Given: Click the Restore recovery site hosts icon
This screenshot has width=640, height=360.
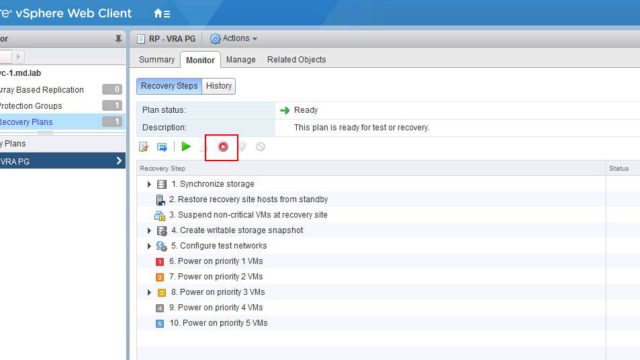Looking at the screenshot, I should pos(160,200).
